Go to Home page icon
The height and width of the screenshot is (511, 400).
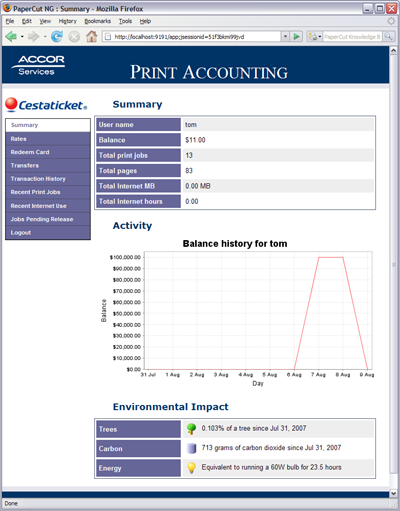point(91,36)
